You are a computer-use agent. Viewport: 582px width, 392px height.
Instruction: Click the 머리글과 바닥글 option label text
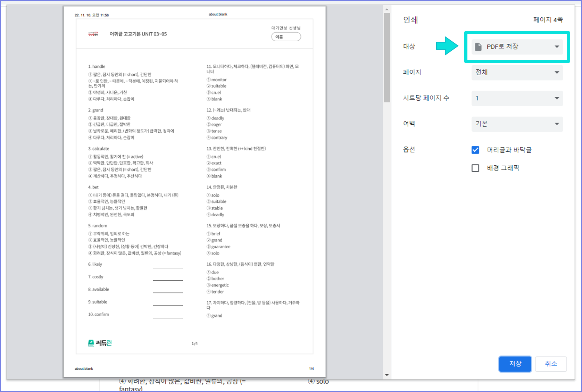[x=509, y=150]
